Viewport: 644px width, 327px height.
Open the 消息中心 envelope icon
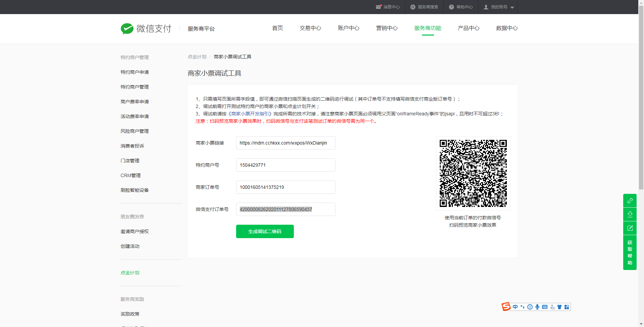pyautogui.click(x=379, y=7)
